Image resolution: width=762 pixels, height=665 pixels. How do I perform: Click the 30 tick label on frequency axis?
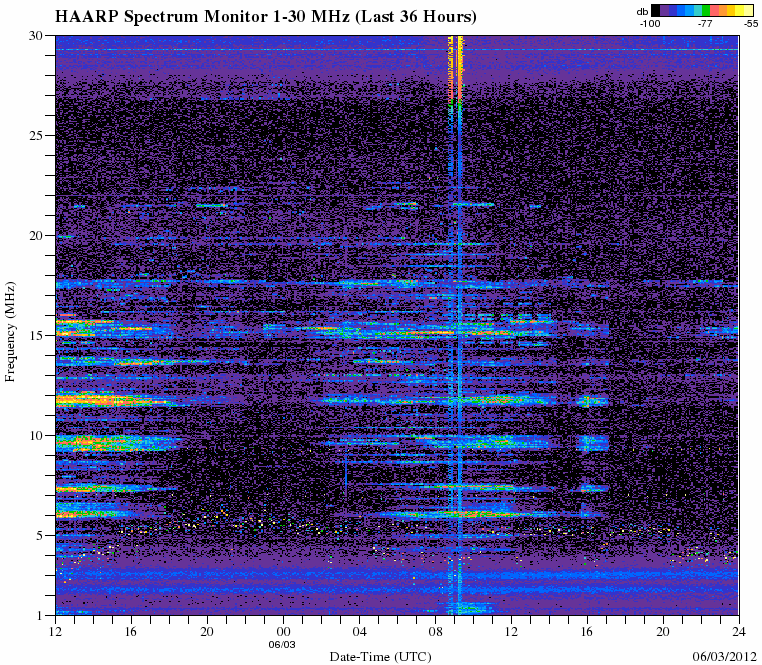click(x=37, y=35)
